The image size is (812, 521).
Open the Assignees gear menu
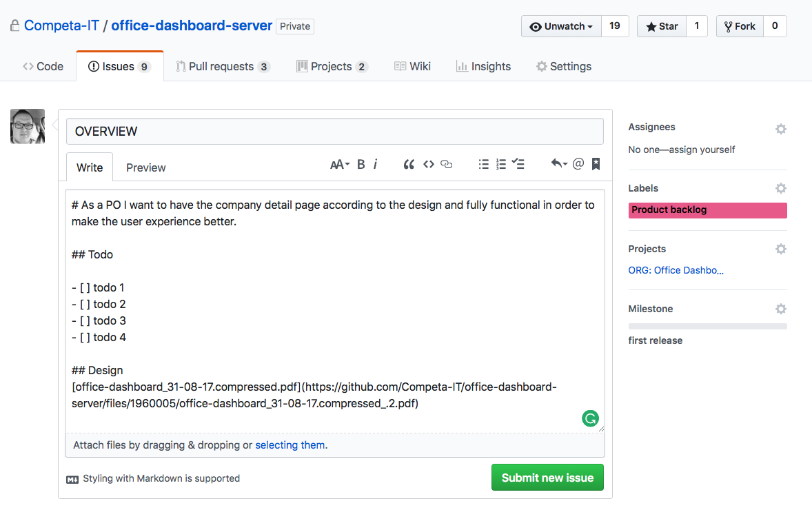(781, 129)
